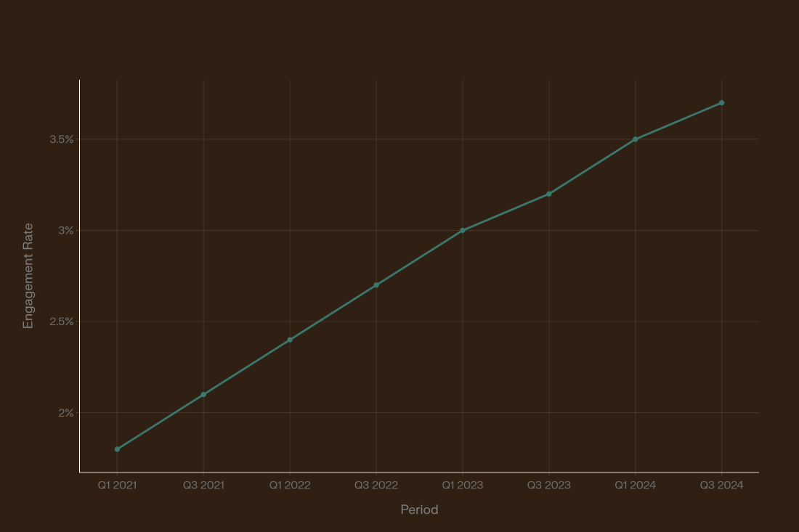The width and height of the screenshot is (799, 532).
Task: Click the "Q3 2021" x-axis label
Action: [x=203, y=486]
